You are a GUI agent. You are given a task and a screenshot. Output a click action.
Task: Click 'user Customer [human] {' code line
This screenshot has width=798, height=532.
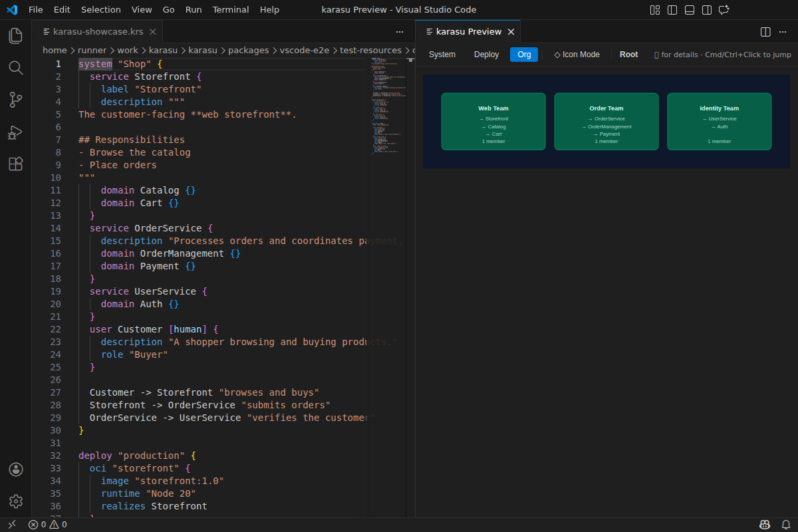(154, 329)
